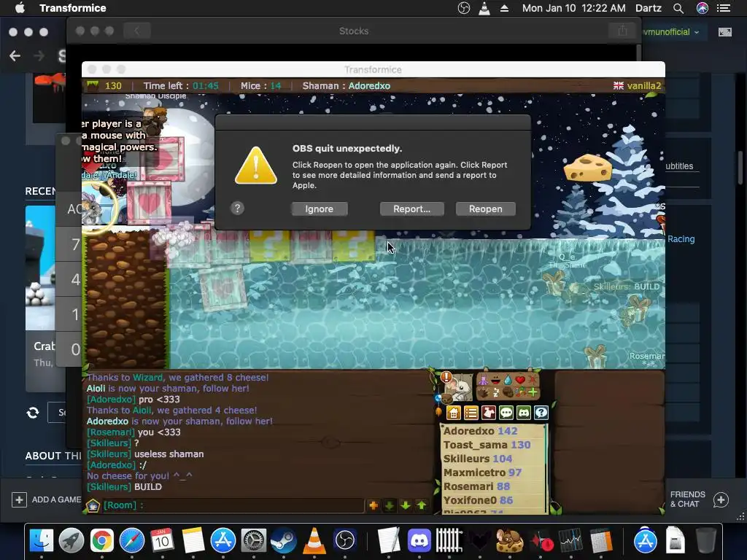
Task: Click the Steam account name dropdown at top right
Action: [x=670, y=32]
